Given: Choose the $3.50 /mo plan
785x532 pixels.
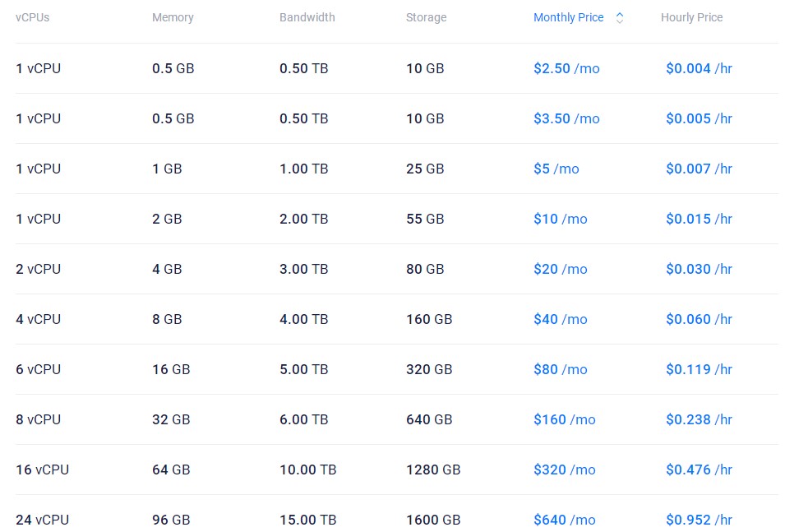Looking at the screenshot, I should pyautogui.click(x=566, y=118).
